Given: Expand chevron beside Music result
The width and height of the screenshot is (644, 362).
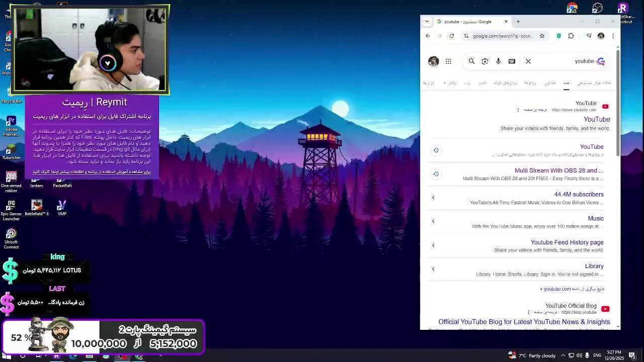Looking at the screenshot, I should [x=433, y=221].
